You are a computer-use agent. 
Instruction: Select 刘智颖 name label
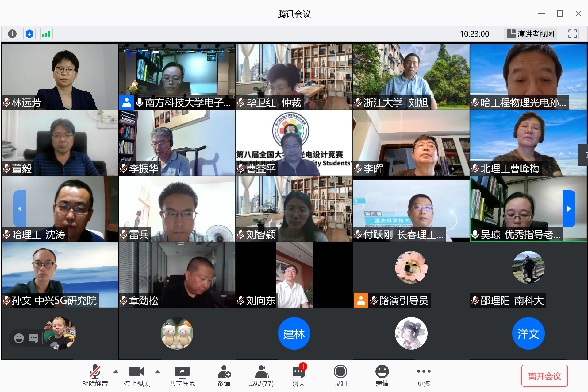pyautogui.click(x=261, y=235)
